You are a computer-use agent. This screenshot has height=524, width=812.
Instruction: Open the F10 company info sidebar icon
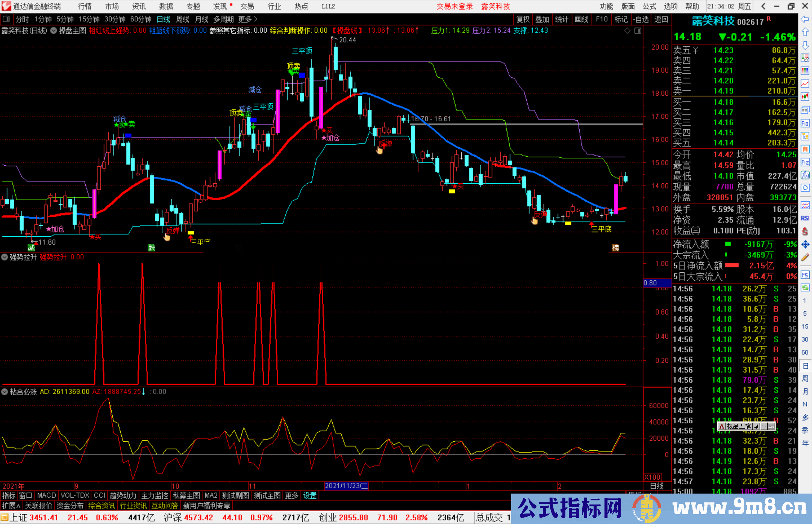805,123
